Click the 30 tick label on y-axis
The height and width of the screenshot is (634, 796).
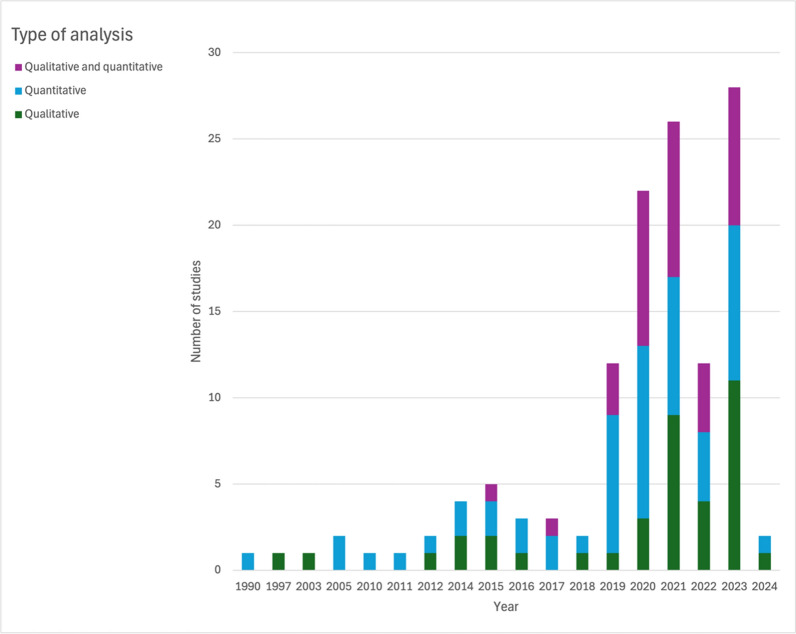pos(214,52)
